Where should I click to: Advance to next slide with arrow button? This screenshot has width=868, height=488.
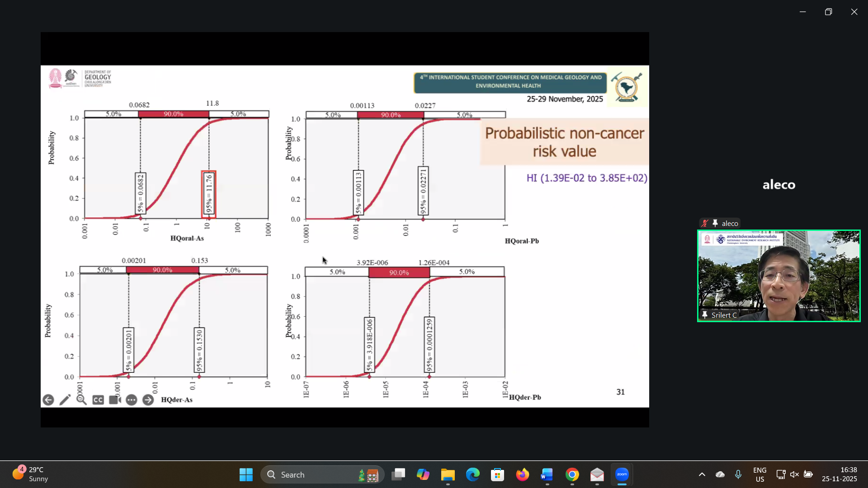coord(148,400)
